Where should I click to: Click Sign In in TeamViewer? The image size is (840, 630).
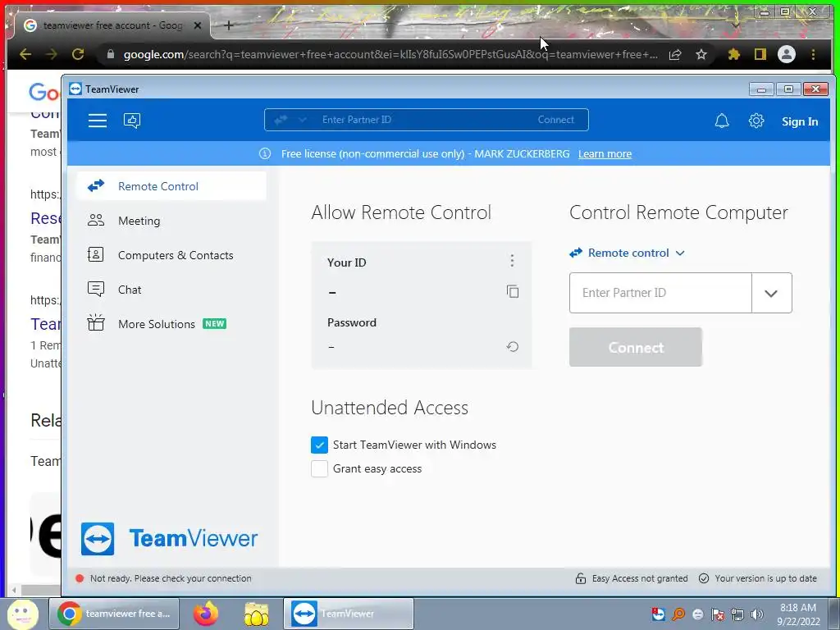pyautogui.click(x=799, y=121)
